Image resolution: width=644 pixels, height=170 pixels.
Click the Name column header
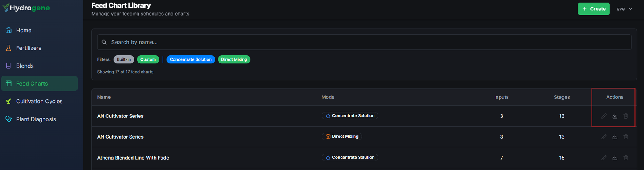(104, 97)
